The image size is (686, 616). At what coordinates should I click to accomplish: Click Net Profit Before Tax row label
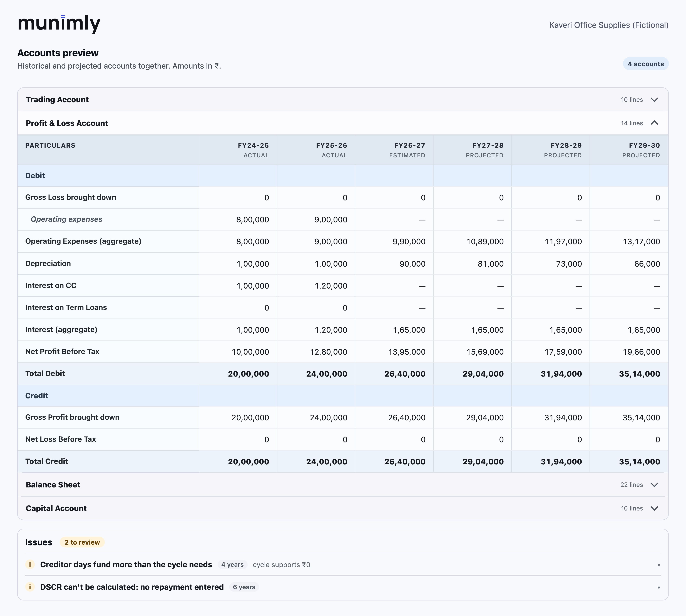coord(62,351)
